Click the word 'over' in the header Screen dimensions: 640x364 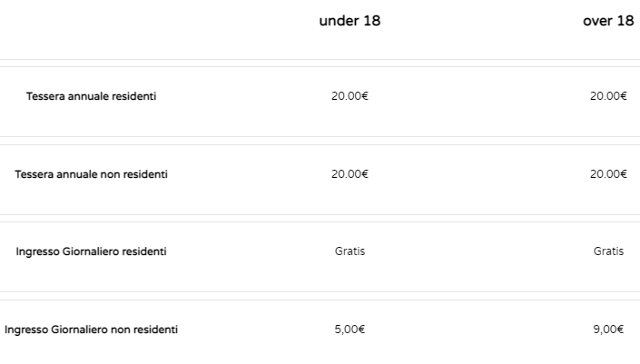[x=597, y=21]
